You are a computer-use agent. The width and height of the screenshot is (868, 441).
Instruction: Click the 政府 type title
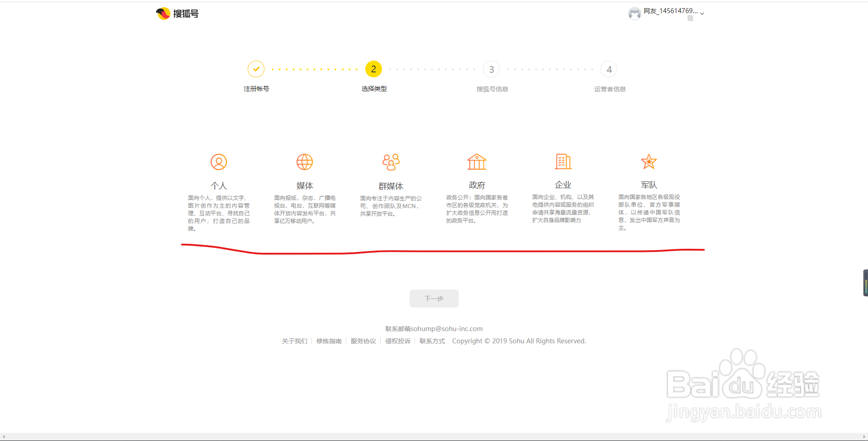coord(477,185)
